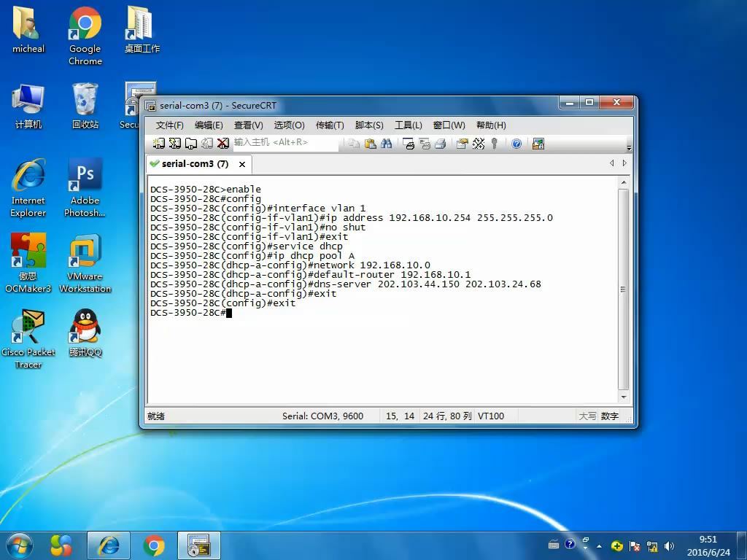
Task: Click the printer icon in toolbar
Action: pos(440,144)
